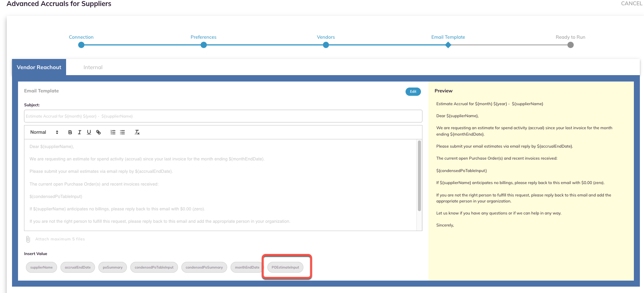Open the Normal text style dropdown
The width and height of the screenshot is (644, 293).
[44, 132]
